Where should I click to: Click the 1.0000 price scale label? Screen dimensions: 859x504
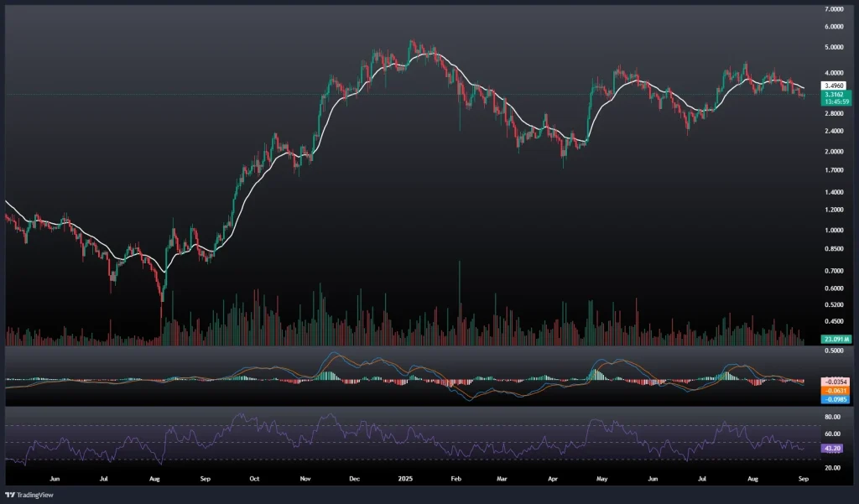(836, 230)
